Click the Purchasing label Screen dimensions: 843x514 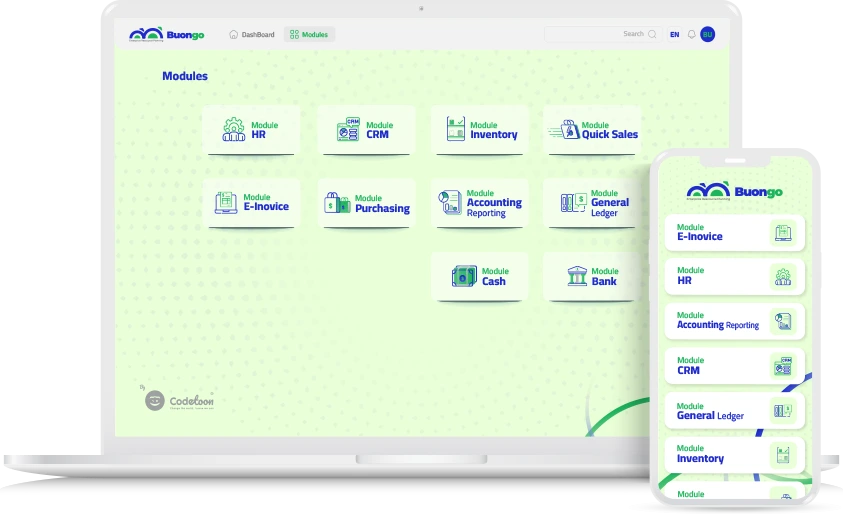(x=382, y=208)
